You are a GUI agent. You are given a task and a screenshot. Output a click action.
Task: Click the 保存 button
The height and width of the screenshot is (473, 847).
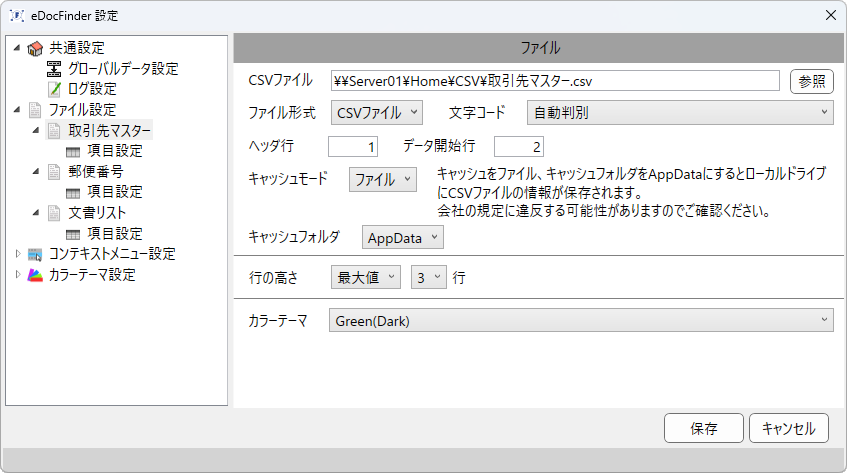704,428
